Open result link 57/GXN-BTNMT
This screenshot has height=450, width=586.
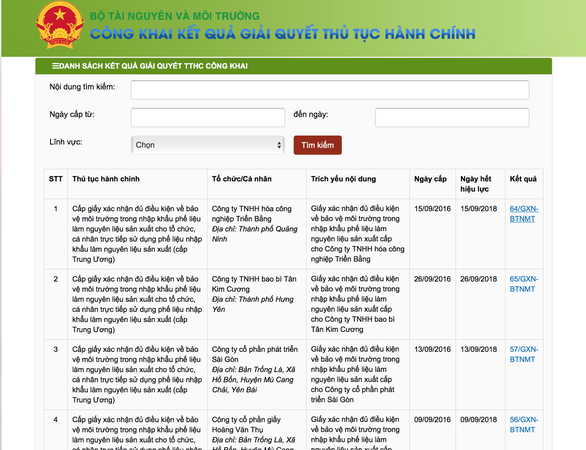pos(524,354)
